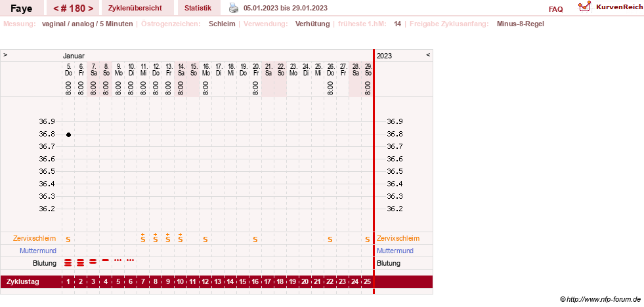Open the Faye profile tab
Screen dimensions: 644x307
click(x=22, y=8)
